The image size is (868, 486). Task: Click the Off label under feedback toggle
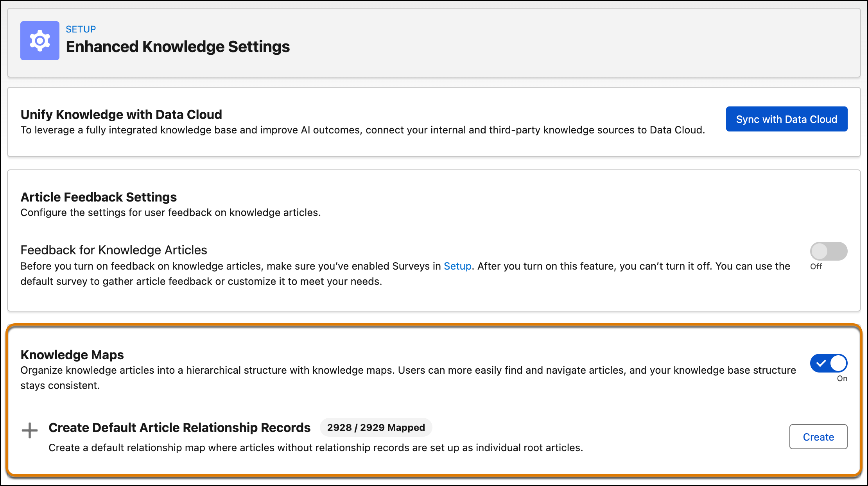816,266
